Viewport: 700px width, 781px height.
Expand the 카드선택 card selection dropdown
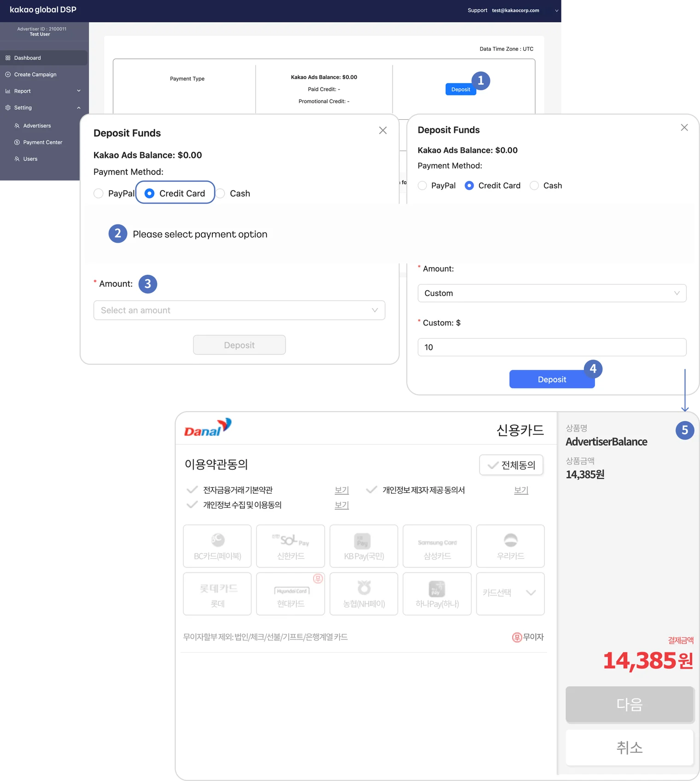[x=510, y=593]
